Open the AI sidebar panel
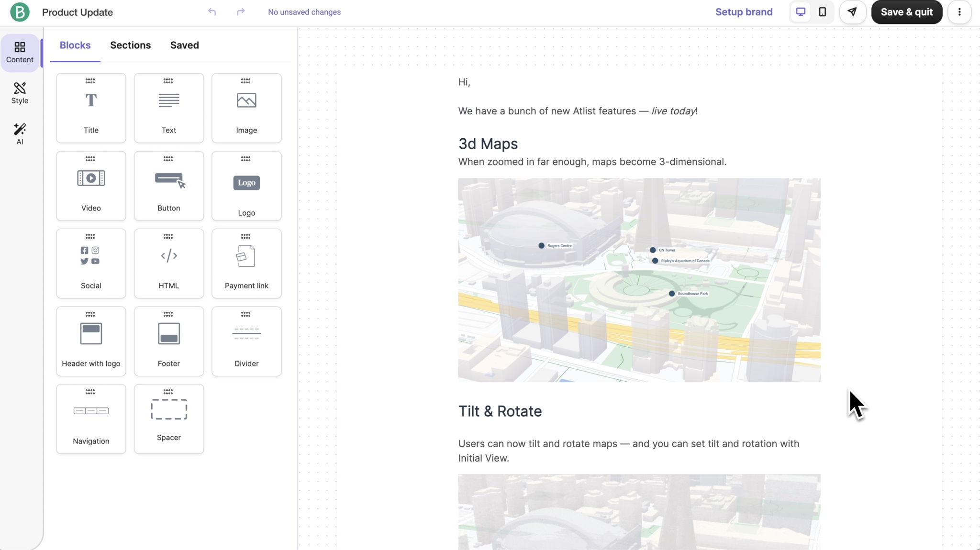The width and height of the screenshot is (980, 550). (20, 134)
